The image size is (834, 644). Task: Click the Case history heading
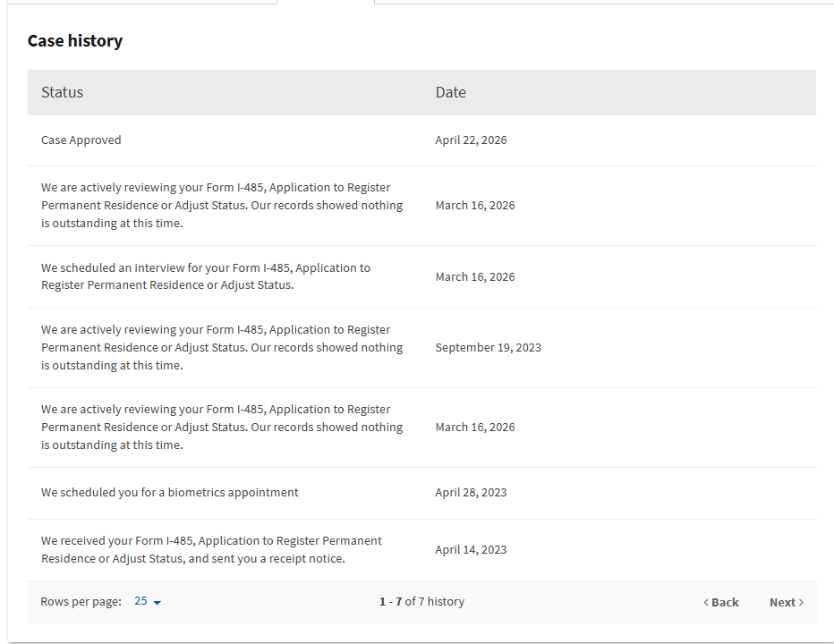click(x=75, y=41)
